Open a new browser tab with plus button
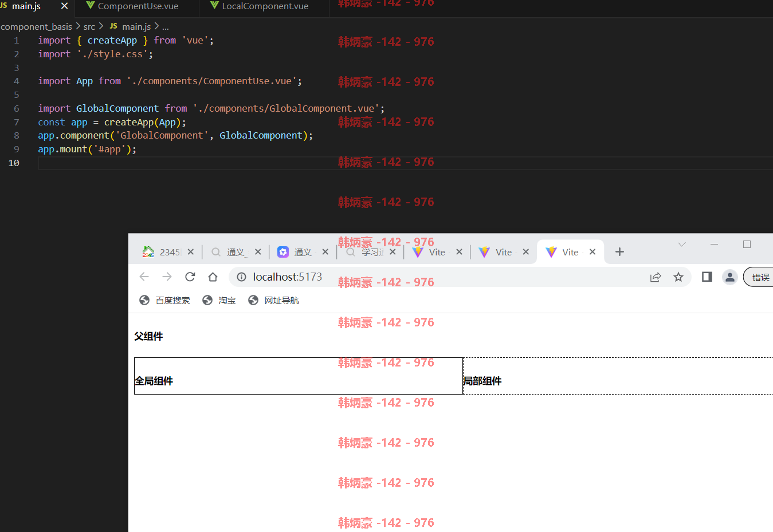773x532 pixels. [619, 252]
